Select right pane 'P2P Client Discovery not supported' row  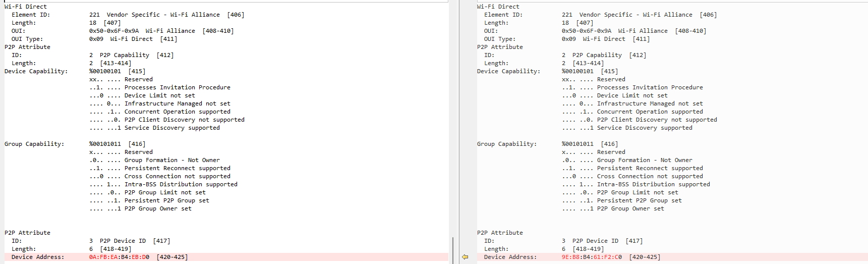point(640,120)
